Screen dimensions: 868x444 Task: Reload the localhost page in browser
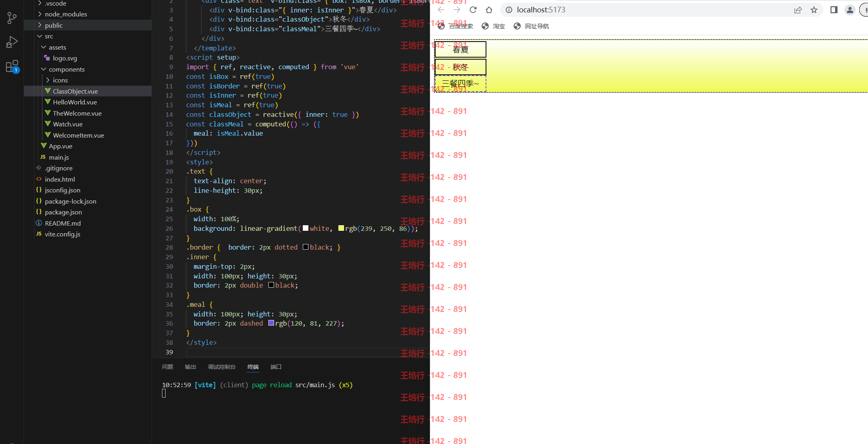point(473,10)
